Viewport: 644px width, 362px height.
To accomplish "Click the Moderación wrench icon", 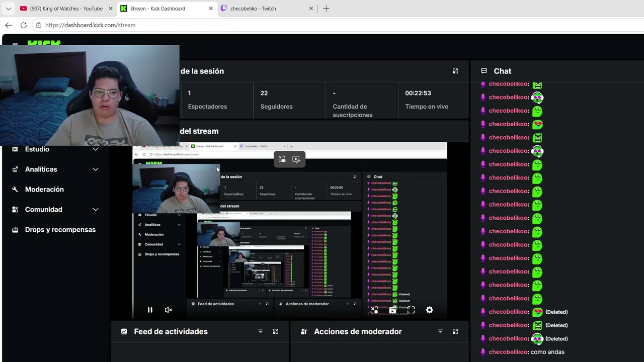I will click(15, 189).
